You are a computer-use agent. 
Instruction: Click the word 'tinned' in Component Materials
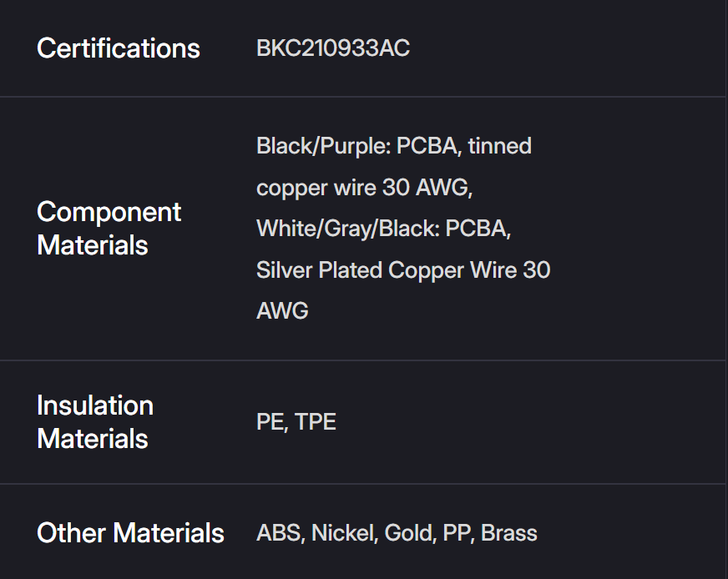coord(499,146)
